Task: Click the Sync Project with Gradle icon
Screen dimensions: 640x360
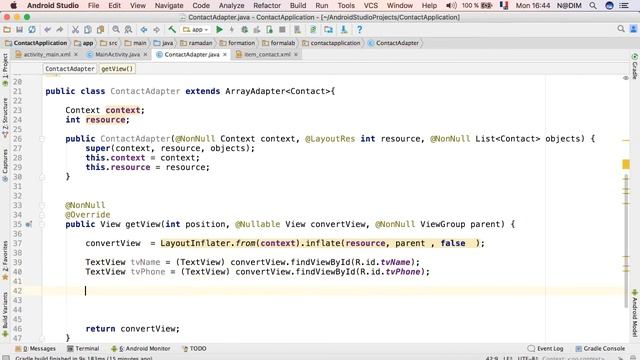Action: 313,29
